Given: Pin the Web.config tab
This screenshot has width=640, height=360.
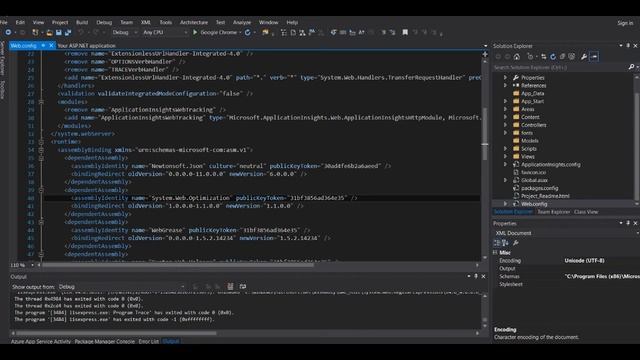Looking at the screenshot, I should pos(43,46).
